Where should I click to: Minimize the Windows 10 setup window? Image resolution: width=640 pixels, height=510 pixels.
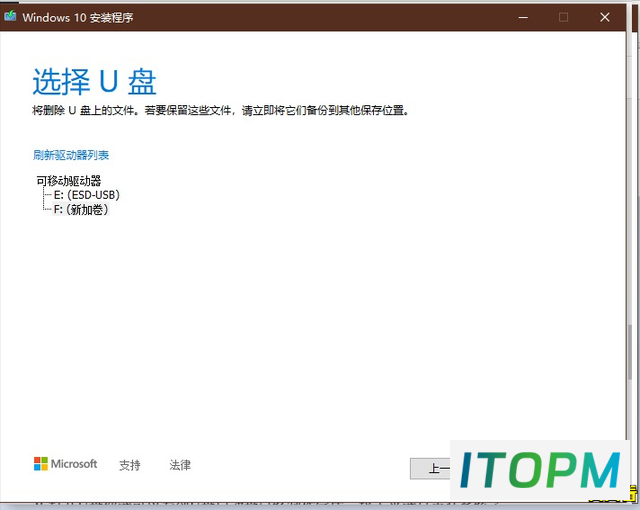pyautogui.click(x=523, y=17)
